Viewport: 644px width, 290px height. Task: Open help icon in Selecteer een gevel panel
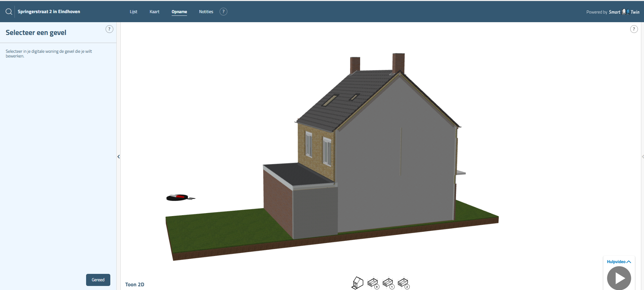tap(109, 29)
